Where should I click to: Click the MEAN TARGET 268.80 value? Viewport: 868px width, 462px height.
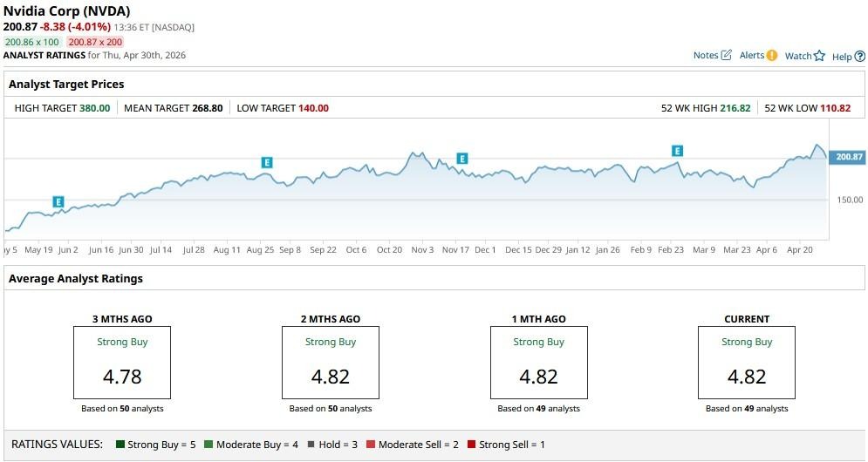point(208,108)
